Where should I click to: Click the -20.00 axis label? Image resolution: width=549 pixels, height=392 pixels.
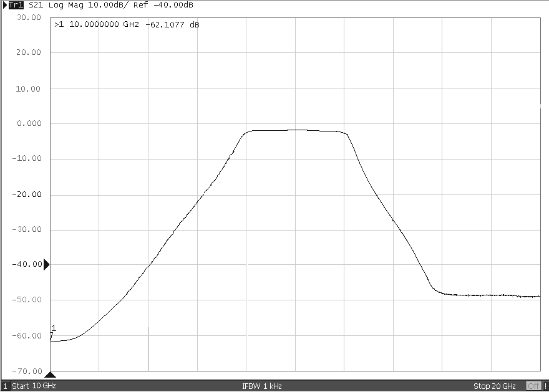pos(27,194)
